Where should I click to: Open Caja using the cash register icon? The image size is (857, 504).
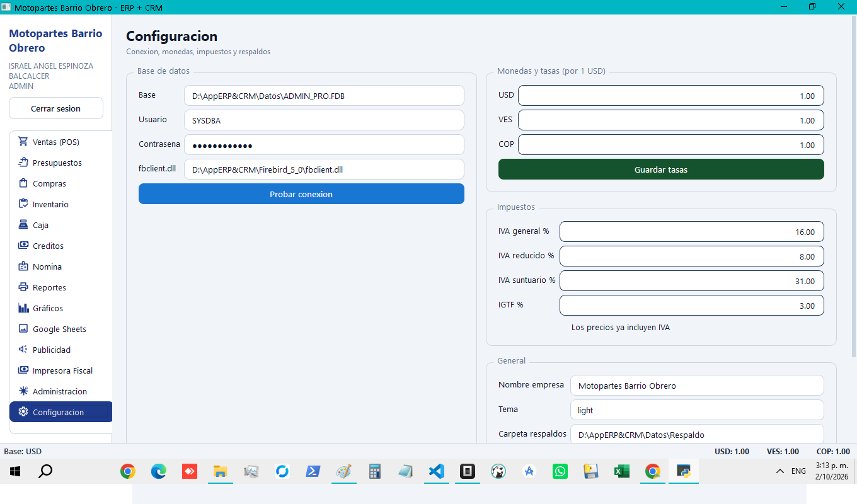(x=23, y=225)
